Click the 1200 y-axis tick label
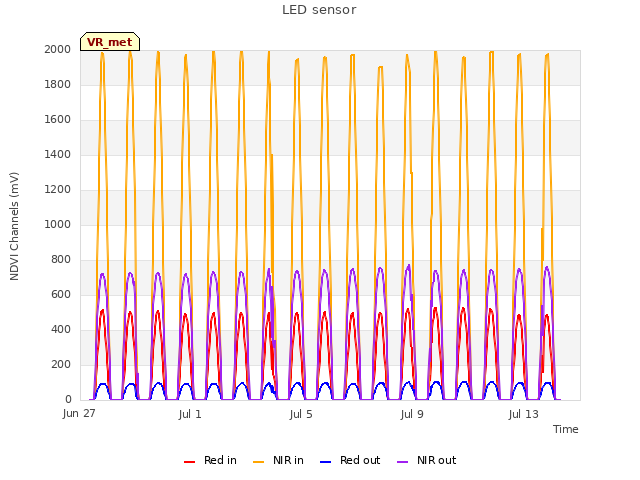The height and width of the screenshot is (480, 640). pyautogui.click(x=58, y=189)
